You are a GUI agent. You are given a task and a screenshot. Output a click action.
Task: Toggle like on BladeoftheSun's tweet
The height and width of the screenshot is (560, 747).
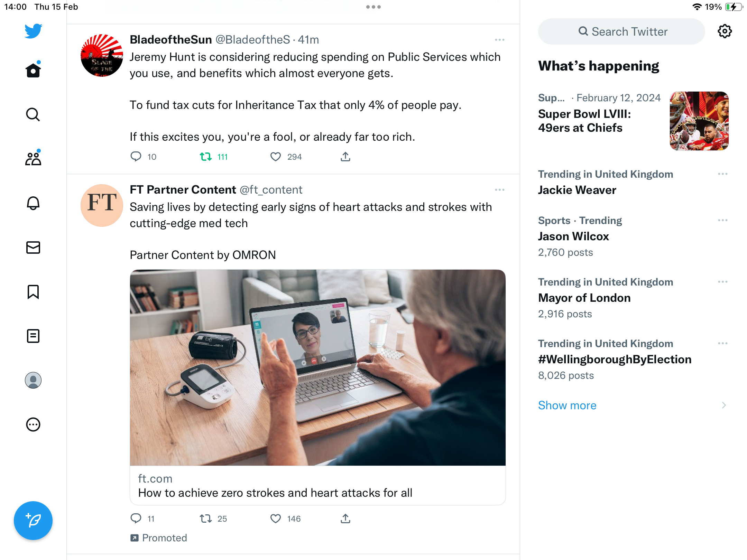(276, 157)
